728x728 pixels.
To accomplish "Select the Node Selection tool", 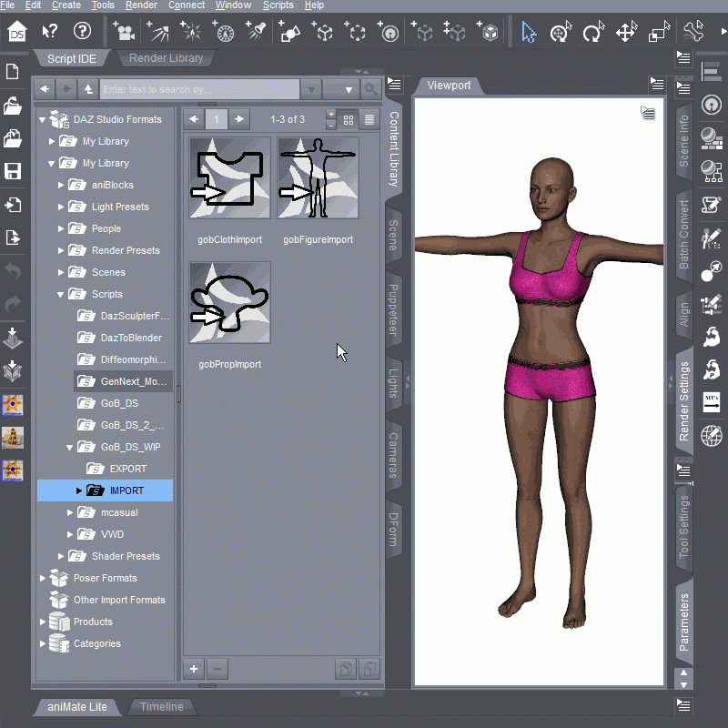I will 529,33.
